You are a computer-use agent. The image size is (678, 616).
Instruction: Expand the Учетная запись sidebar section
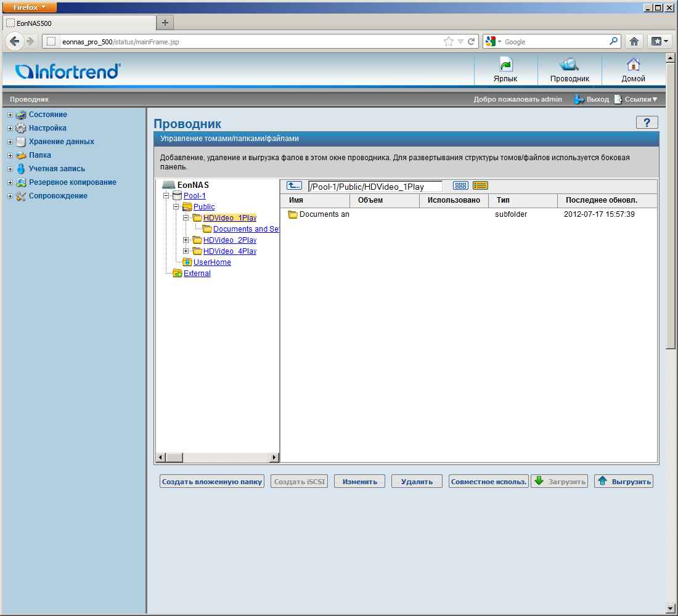click(x=10, y=169)
